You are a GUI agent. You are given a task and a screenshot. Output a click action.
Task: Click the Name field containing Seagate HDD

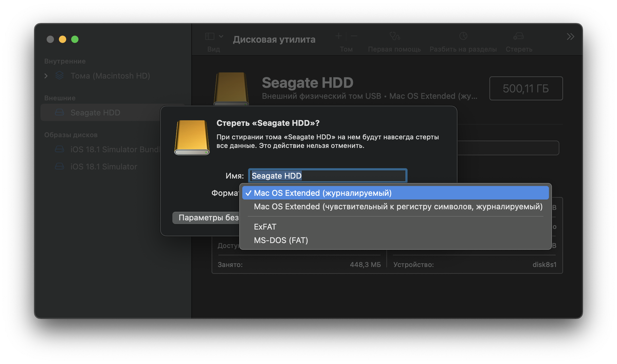pyautogui.click(x=328, y=176)
